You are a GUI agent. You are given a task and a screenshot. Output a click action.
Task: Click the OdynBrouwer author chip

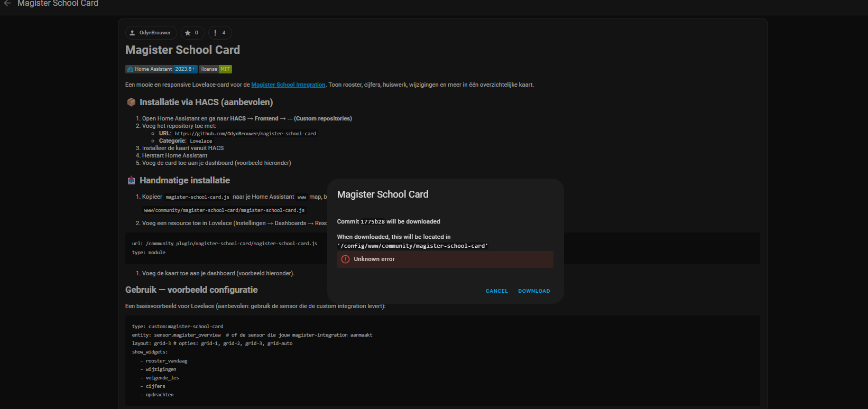click(151, 33)
